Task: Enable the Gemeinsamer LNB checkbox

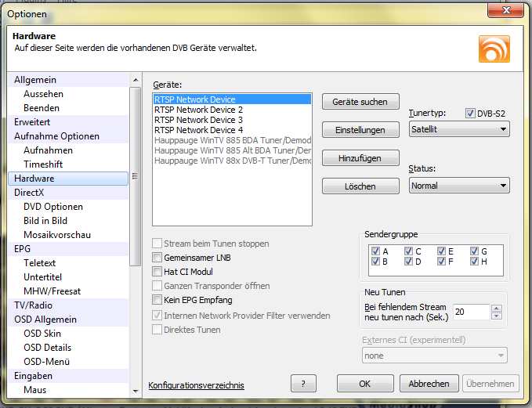Action: pos(157,258)
